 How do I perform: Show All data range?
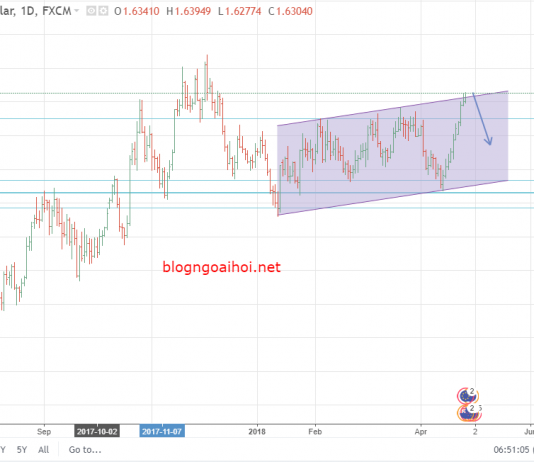point(44,450)
